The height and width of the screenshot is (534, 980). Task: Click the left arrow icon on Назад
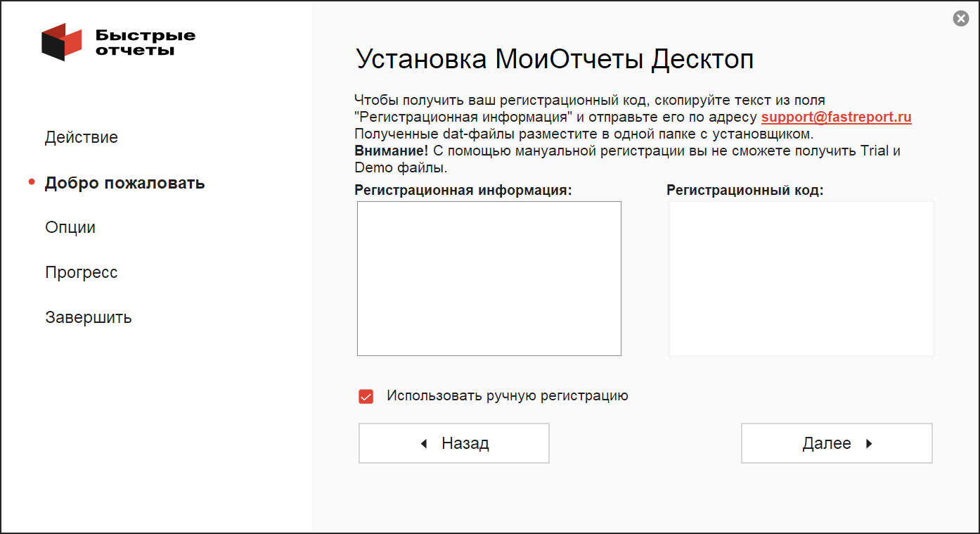pos(423,444)
